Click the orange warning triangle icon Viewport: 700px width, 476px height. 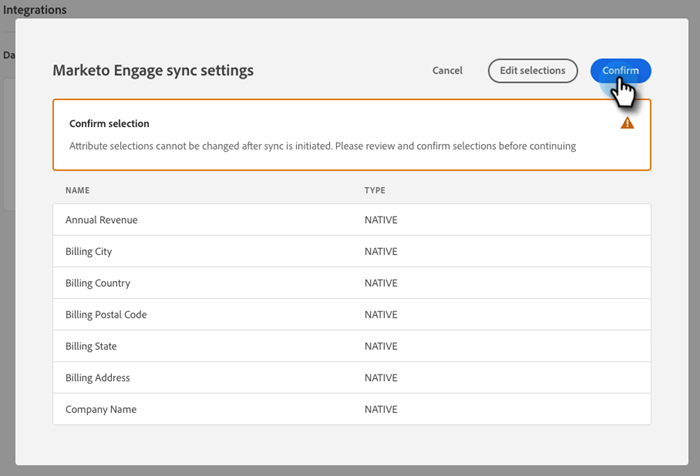[627, 123]
